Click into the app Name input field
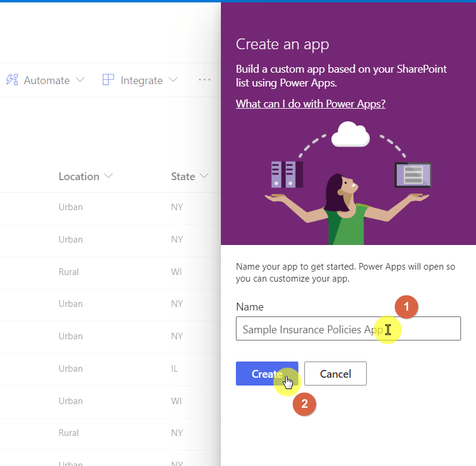This screenshot has width=476, height=466. point(348,328)
